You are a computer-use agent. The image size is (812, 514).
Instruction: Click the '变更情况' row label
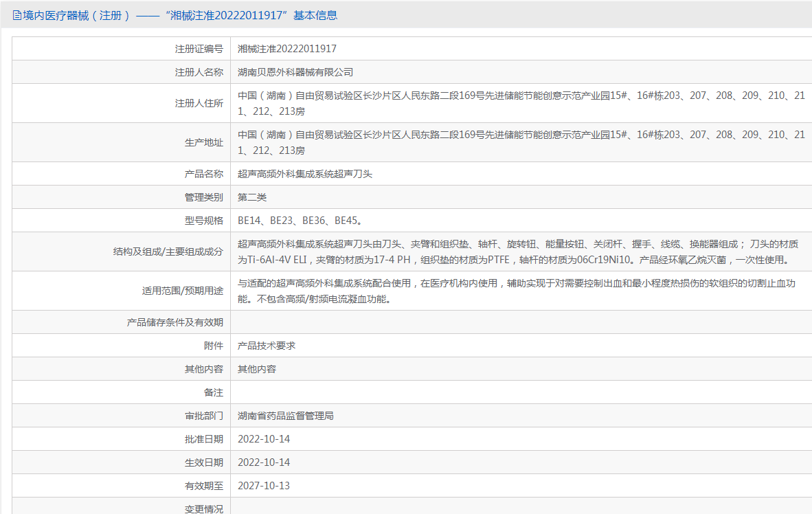pyautogui.click(x=204, y=509)
